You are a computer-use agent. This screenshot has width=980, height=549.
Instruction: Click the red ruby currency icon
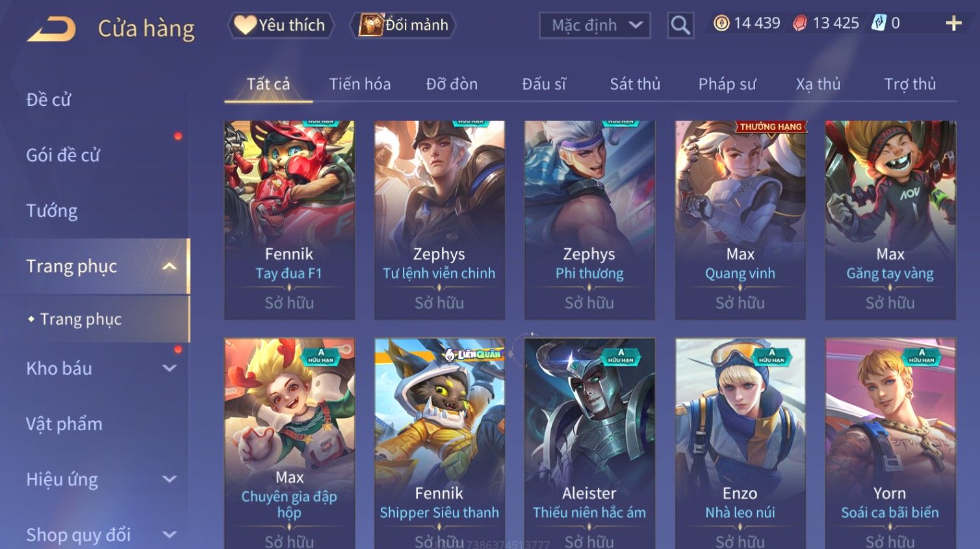(x=800, y=23)
